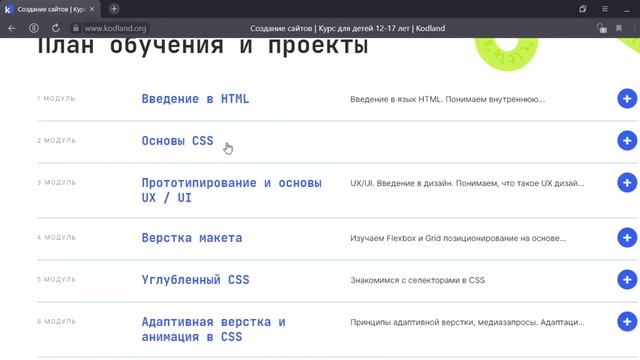The width and height of the screenshot is (640, 360).
Task: Expand module 1 Введение в HTML with plus
Action: pos(627,99)
